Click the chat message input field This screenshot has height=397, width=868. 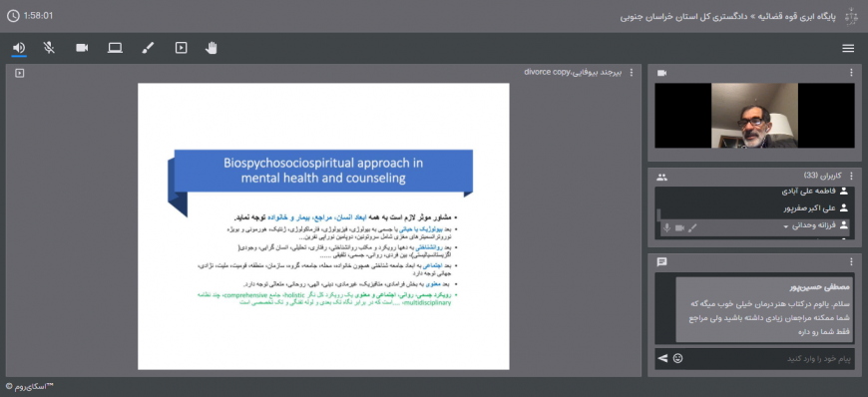click(769, 359)
